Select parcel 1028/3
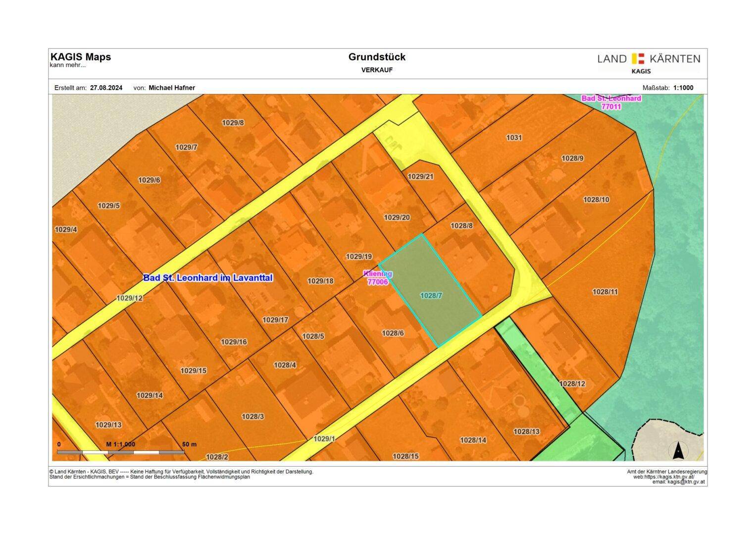756x535 pixels. tap(252, 416)
